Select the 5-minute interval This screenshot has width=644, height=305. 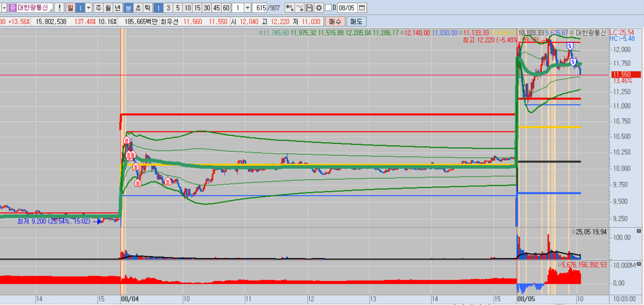178,7
